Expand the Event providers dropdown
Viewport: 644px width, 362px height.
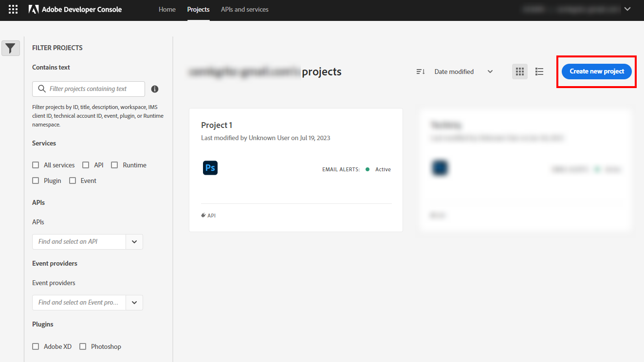pyautogui.click(x=134, y=303)
